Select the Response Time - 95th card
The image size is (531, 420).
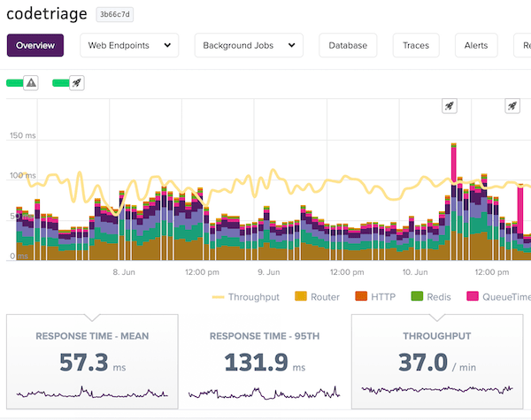pos(265,362)
